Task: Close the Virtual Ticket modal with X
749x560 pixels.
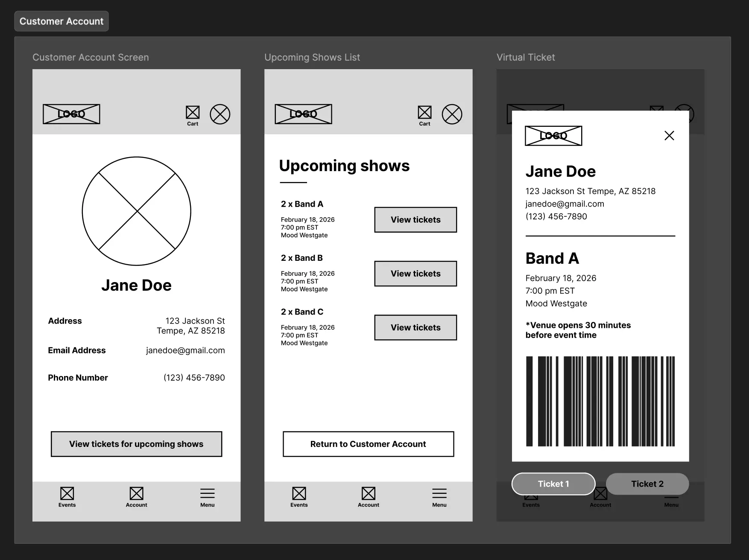Action: pos(669,136)
